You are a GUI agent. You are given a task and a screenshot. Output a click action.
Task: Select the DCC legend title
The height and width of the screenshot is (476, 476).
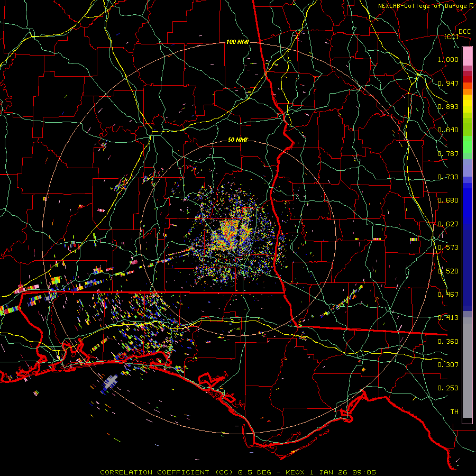(x=464, y=32)
